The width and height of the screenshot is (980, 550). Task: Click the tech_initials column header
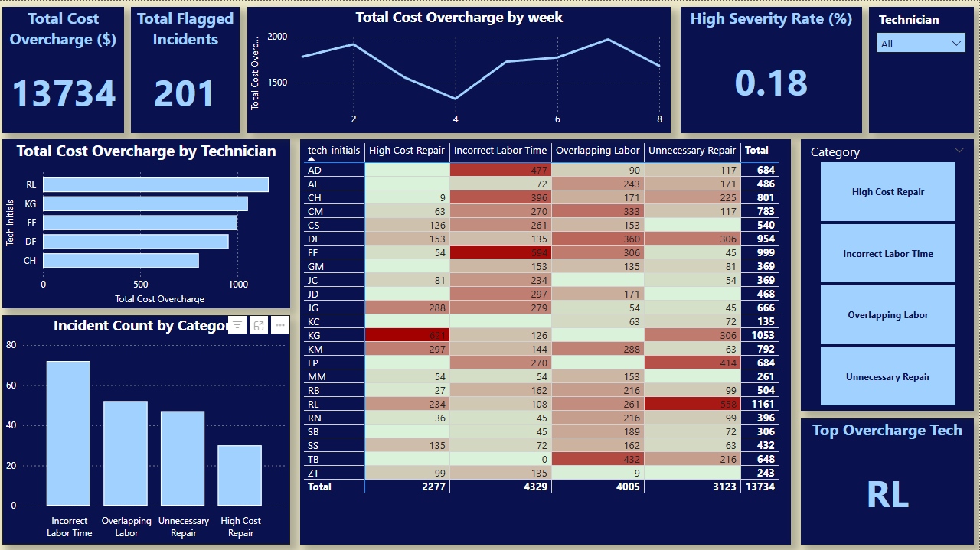(334, 150)
